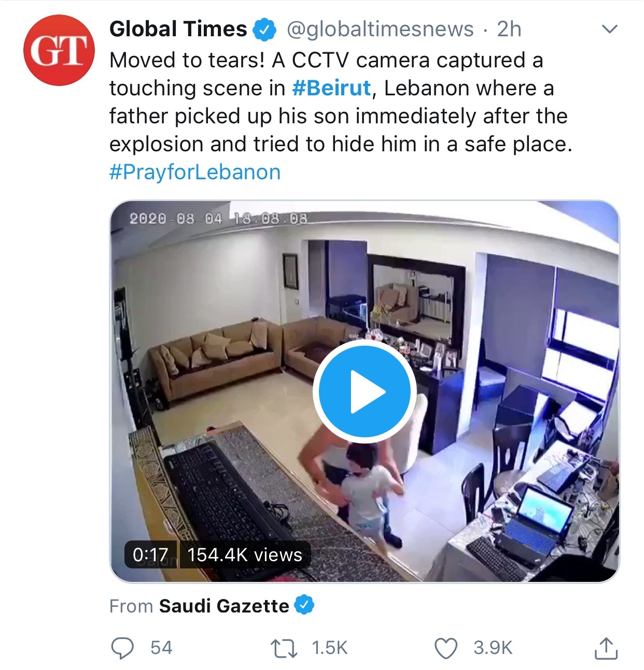The image size is (644, 670).
Task: Like the tweet with the heart icon
Action: (x=446, y=648)
